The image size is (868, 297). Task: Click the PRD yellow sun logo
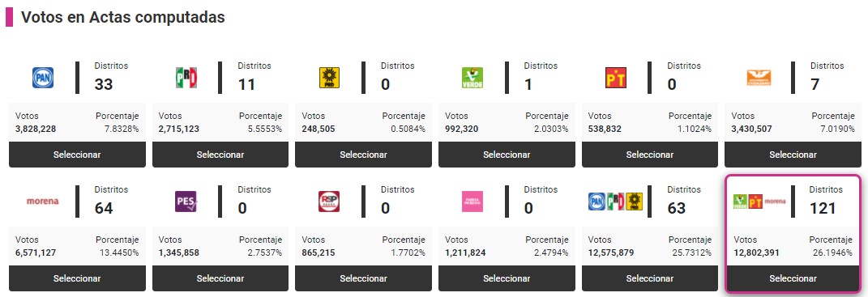[x=329, y=78]
